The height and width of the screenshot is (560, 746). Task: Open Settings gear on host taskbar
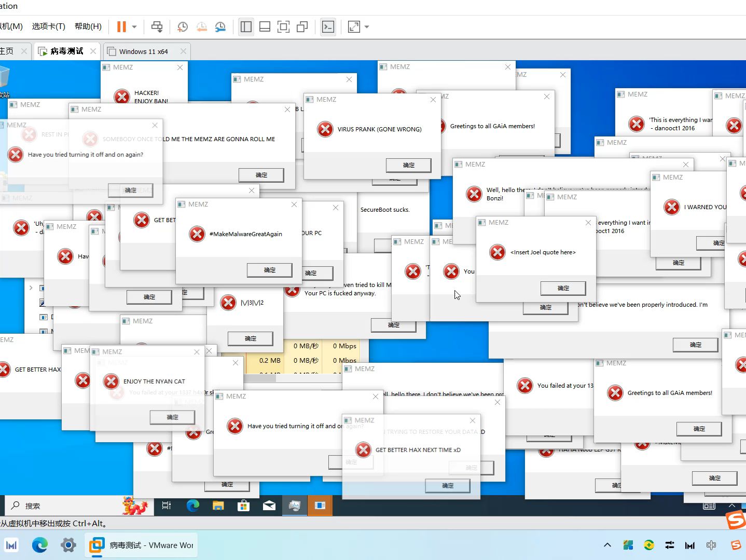click(68, 545)
